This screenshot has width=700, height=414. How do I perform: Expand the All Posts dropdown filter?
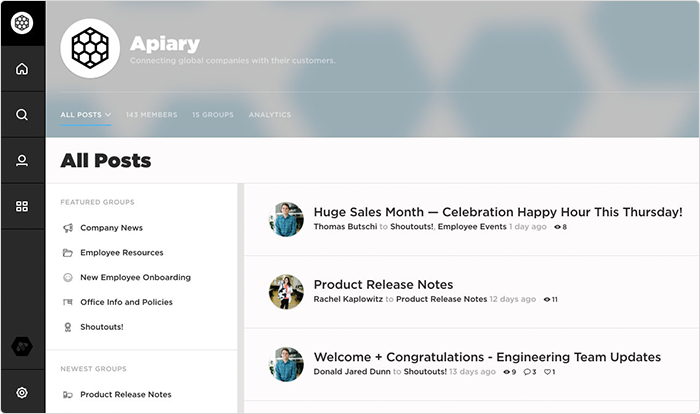[85, 115]
